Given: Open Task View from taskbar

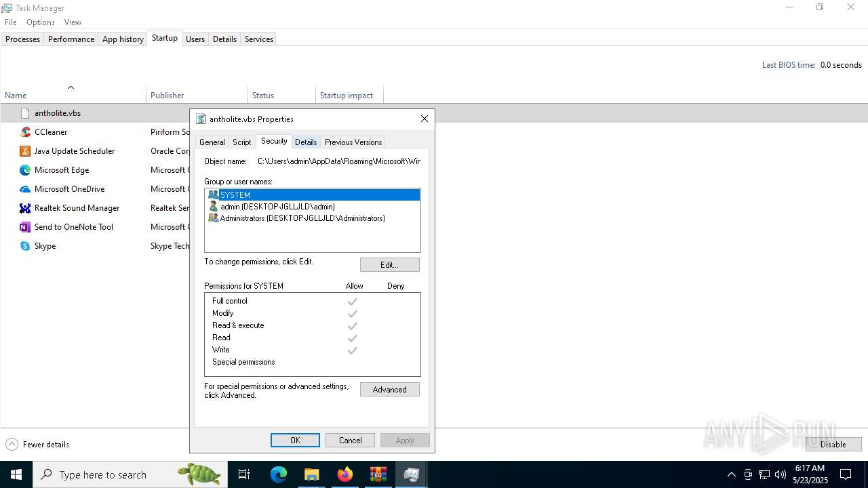Looking at the screenshot, I should (x=244, y=474).
